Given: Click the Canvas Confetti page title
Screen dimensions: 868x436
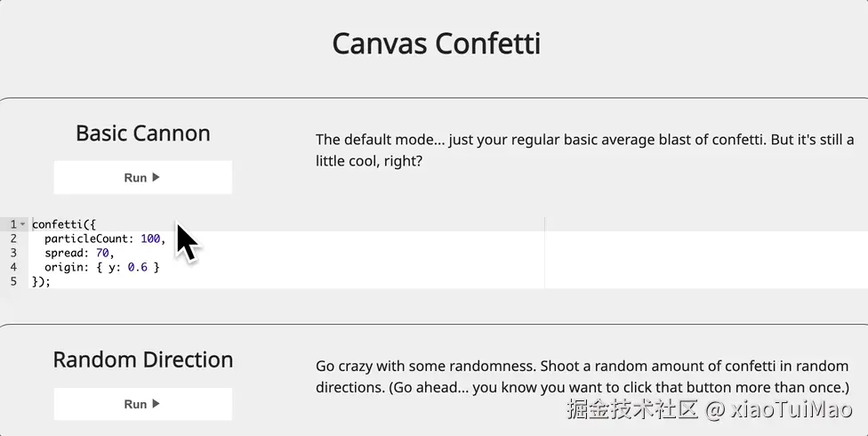Looking at the screenshot, I should click(436, 44).
